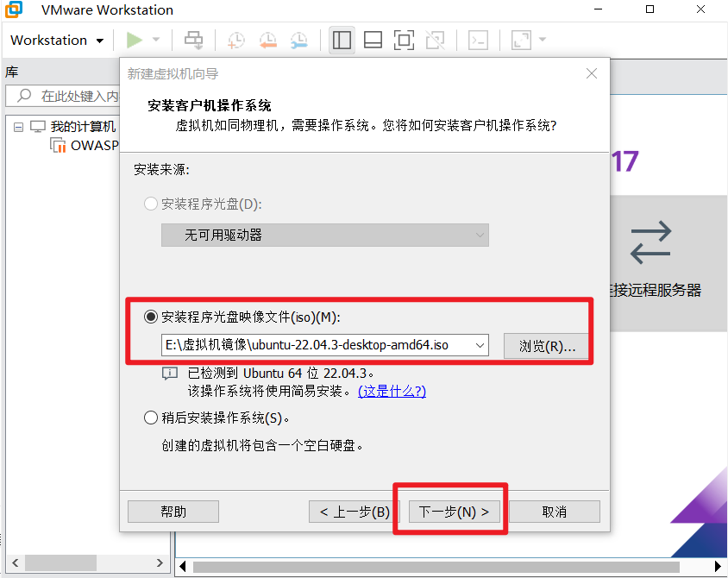Viewport: 728px width, 578px height.
Task: Open the console view toolbar icon
Action: click(478, 41)
